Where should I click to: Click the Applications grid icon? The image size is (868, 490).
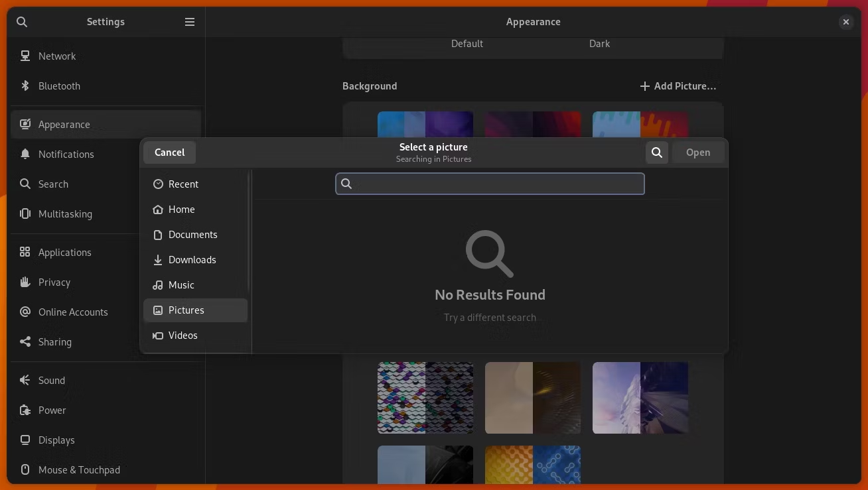(x=25, y=253)
